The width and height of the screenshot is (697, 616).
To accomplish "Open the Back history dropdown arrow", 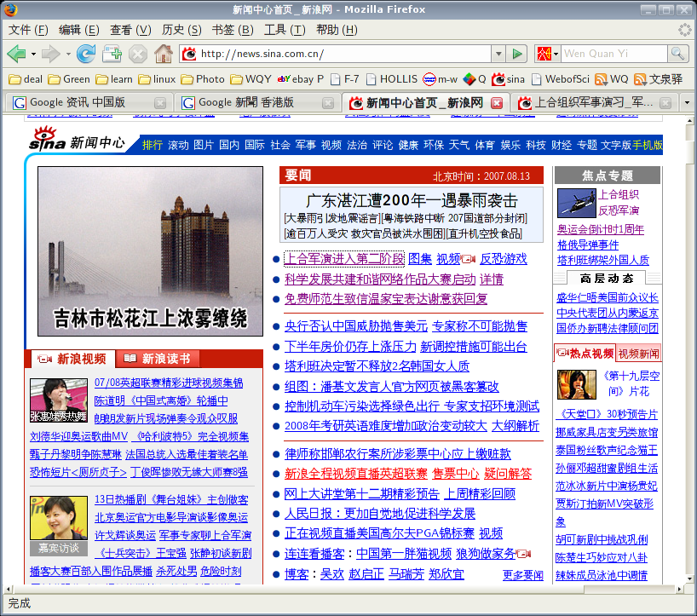I will (x=33, y=55).
